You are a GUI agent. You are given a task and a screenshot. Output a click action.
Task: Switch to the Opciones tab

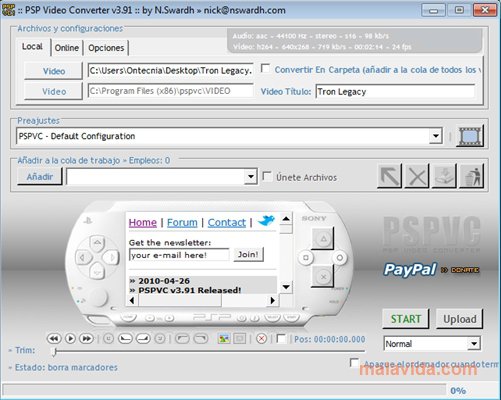pos(106,48)
